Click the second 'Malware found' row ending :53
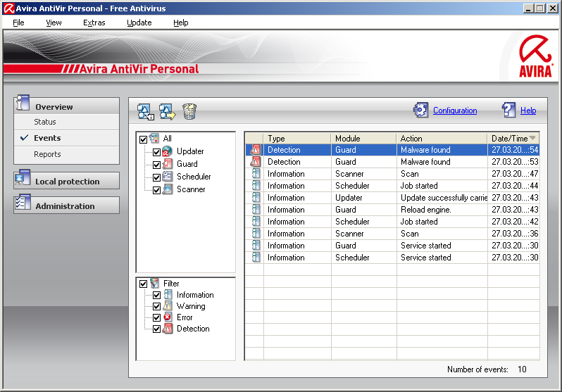The width and height of the screenshot is (562, 392). (x=392, y=162)
